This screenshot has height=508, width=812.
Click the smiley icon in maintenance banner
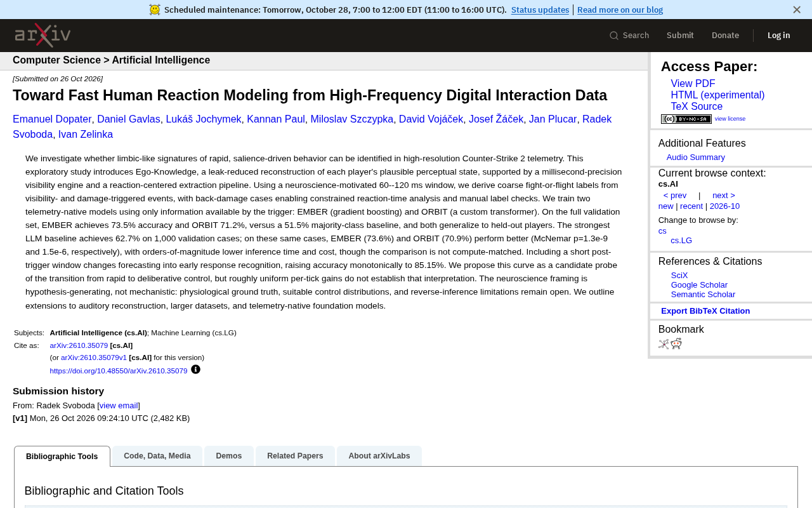point(155,10)
